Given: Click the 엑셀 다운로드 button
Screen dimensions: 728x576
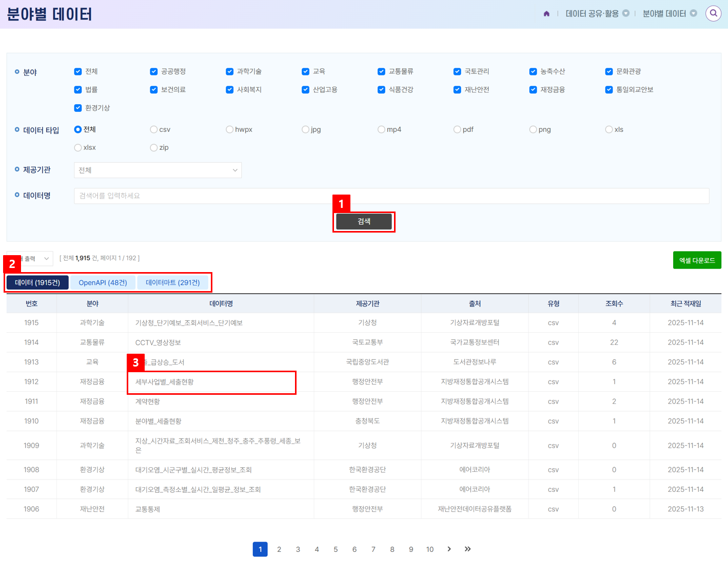Looking at the screenshot, I should click(697, 260).
